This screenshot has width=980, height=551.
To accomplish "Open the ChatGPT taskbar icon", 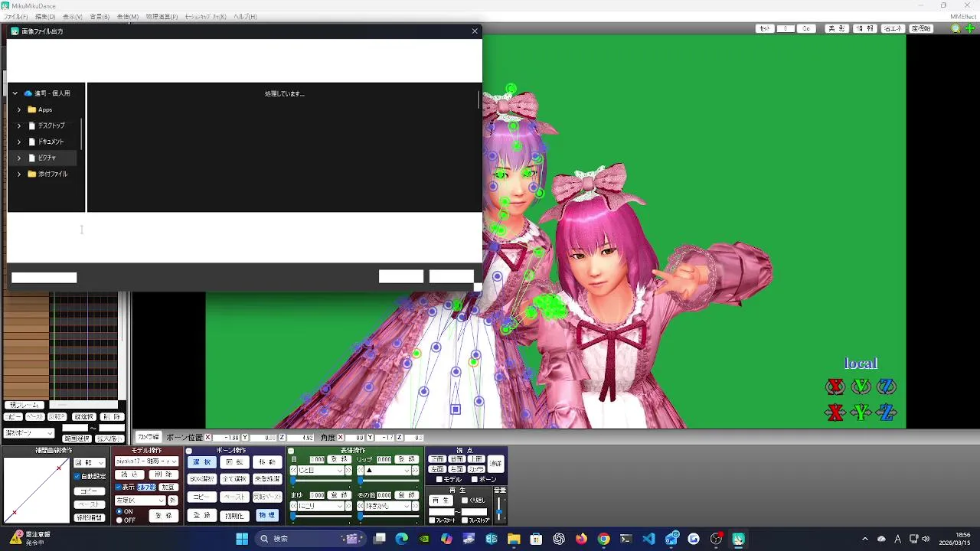I will tap(559, 539).
